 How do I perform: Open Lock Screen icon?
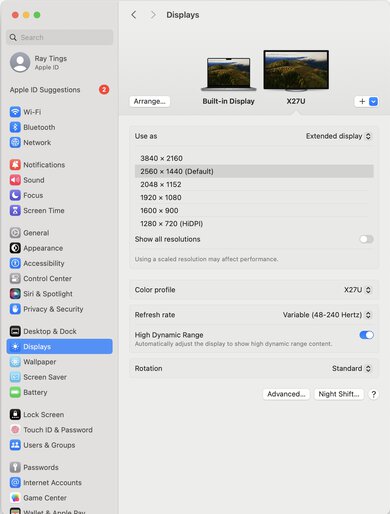pyautogui.click(x=15, y=414)
